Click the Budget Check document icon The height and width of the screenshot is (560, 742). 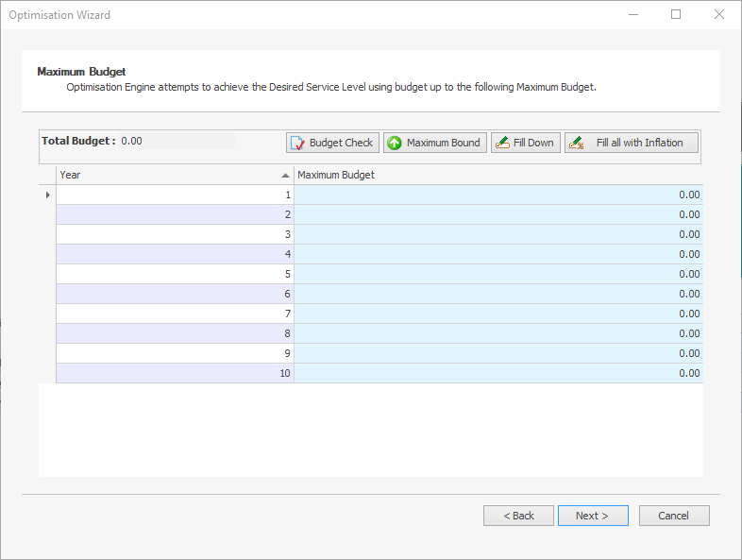click(x=297, y=143)
